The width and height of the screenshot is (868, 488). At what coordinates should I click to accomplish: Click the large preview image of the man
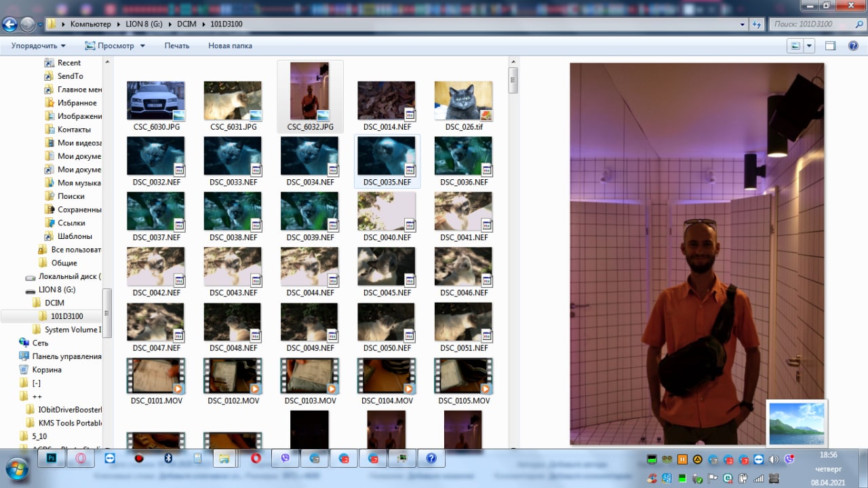coord(697,254)
